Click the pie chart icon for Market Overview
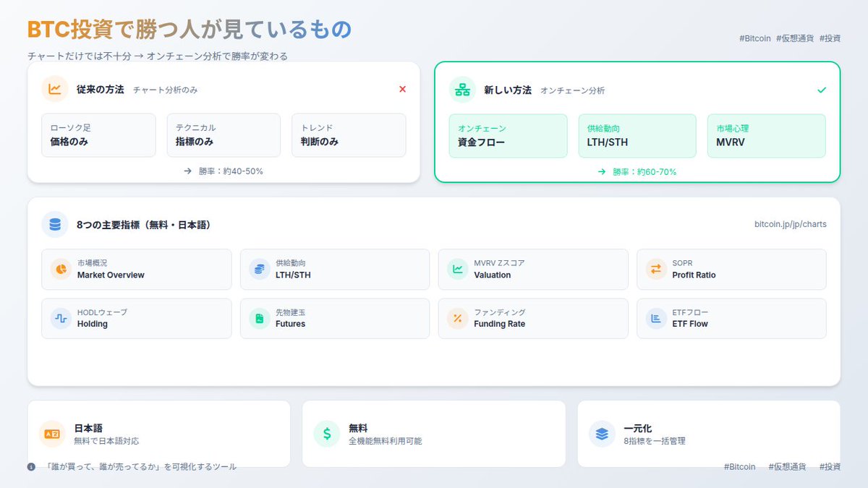 (61, 269)
